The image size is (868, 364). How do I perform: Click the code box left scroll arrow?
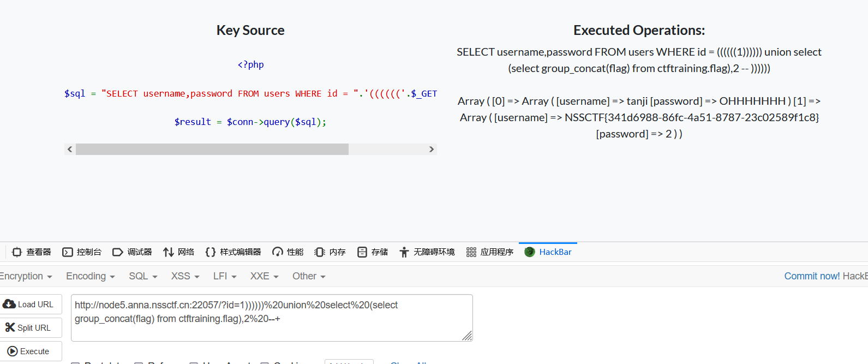(x=70, y=149)
